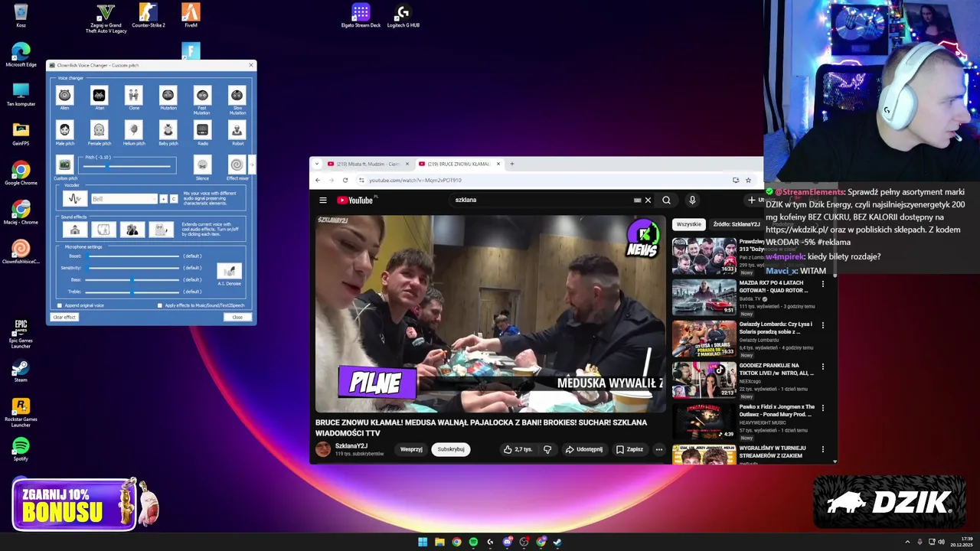Select the Mutation voice effect
The height and width of the screenshot is (551, 980).
pyautogui.click(x=168, y=95)
